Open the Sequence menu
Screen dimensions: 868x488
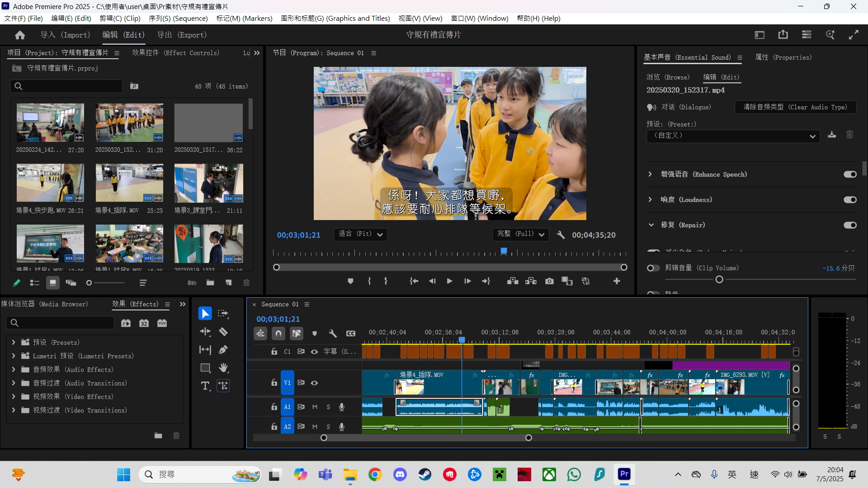tap(178, 19)
